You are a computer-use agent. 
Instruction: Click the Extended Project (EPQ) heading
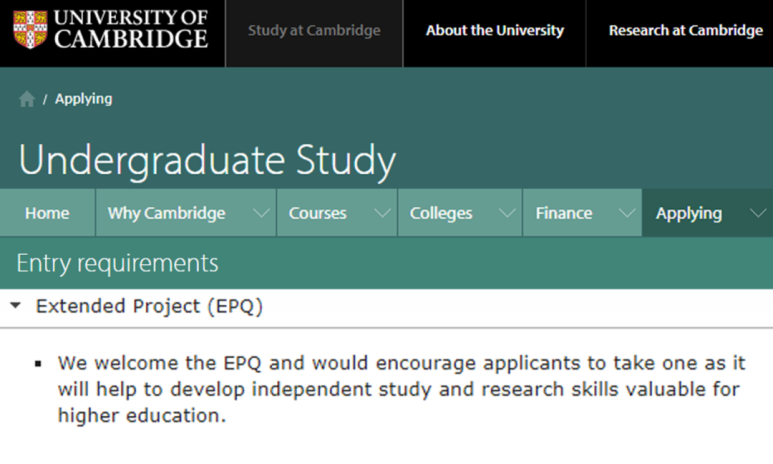(x=149, y=306)
